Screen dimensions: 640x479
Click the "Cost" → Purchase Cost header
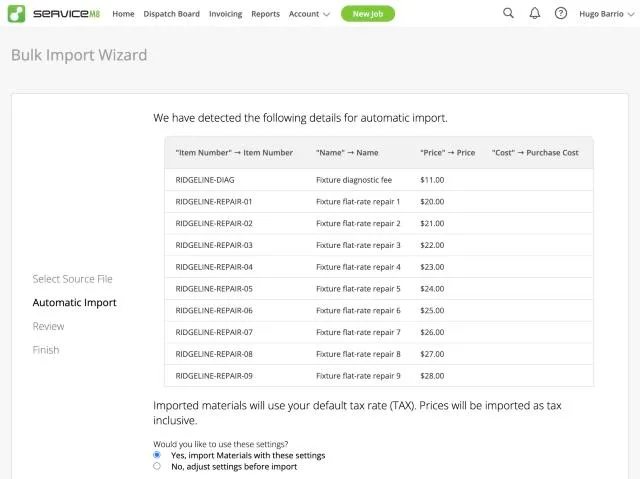[535, 153]
